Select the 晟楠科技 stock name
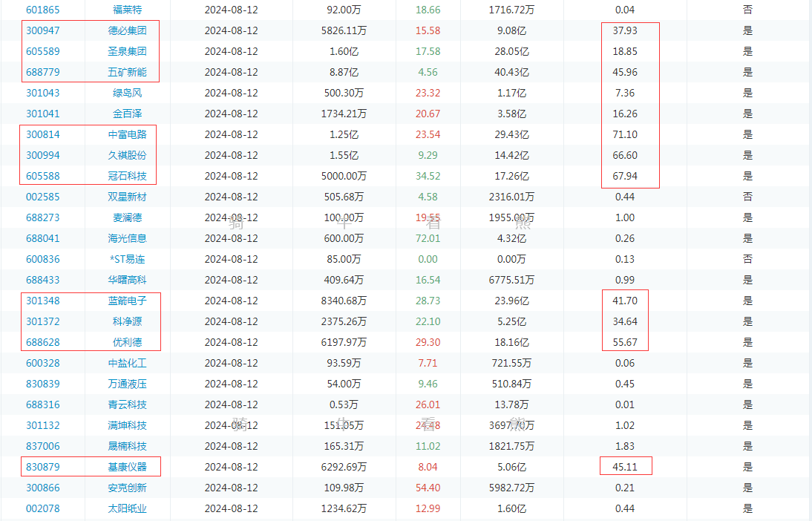Image resolution: width=812 pixels, height=521 pixels. pyautogui.click(x=128, y=446)
